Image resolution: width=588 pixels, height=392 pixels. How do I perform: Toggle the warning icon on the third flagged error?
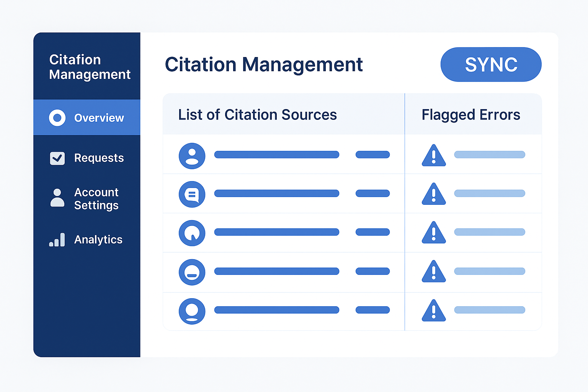tap(434, 233)
